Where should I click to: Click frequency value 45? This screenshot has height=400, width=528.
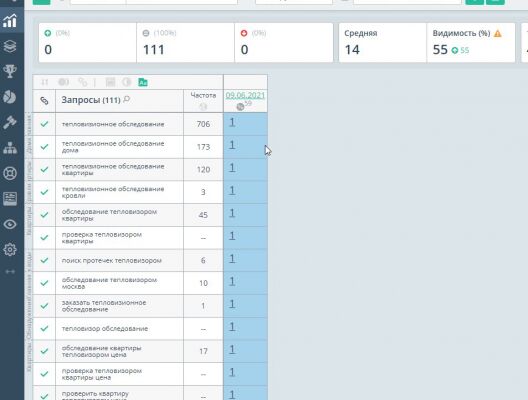coord(203,215)
